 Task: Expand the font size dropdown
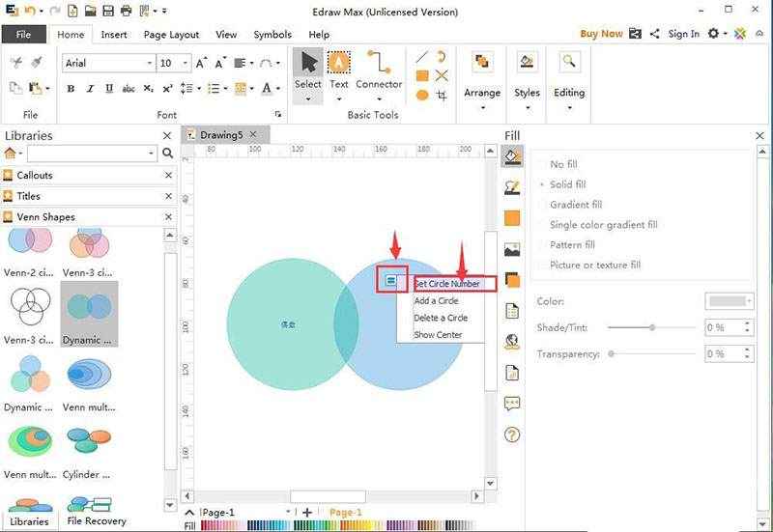[x=185, y=64]
